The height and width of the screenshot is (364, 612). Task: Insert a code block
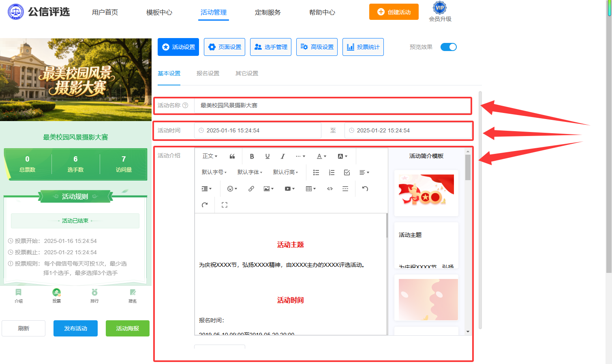pos(330,189)
